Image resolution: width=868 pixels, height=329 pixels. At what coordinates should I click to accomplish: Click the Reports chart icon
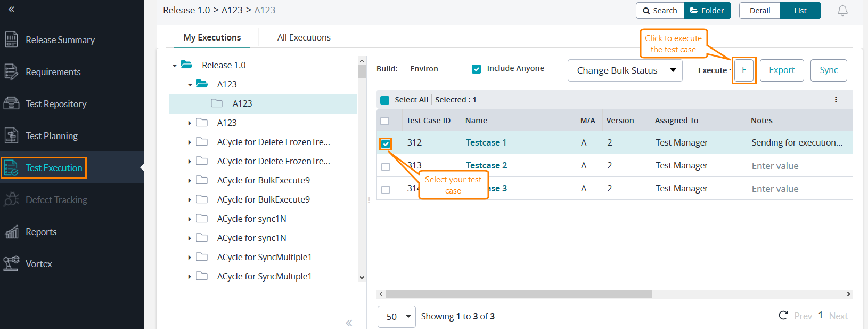[11, 232]
